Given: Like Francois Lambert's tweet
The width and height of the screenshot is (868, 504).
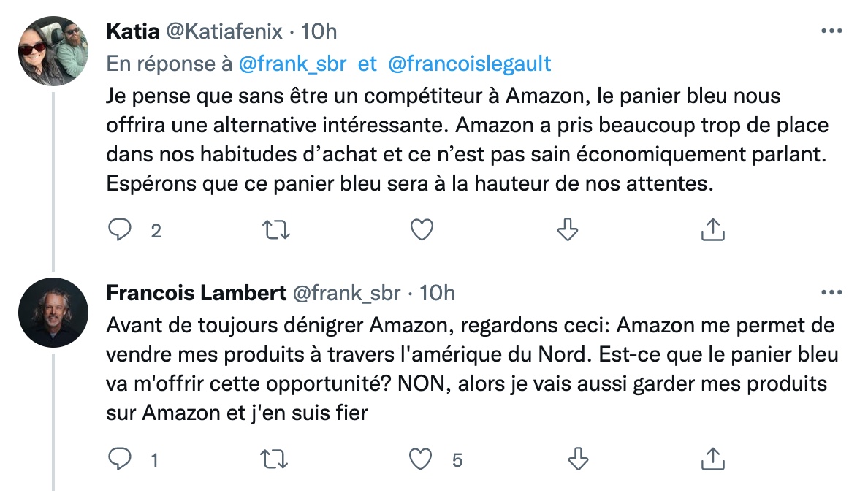Looking at the screenshot, I should (x=422, y=459).
